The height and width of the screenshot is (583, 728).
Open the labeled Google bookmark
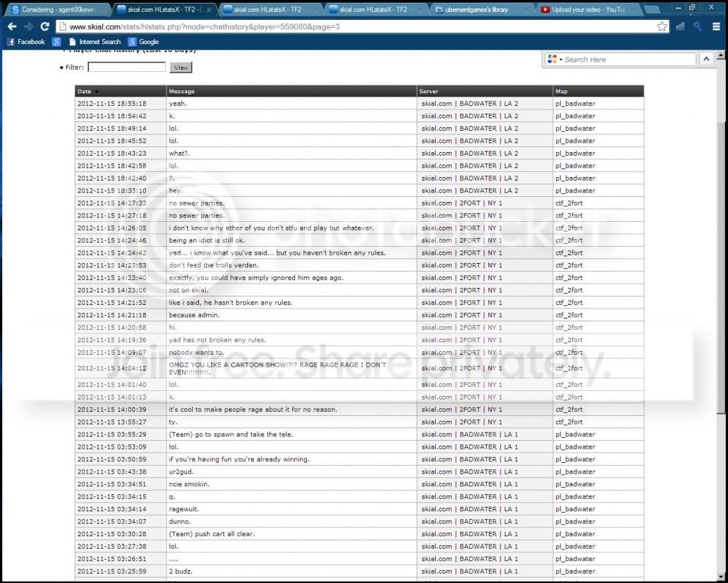[x=144, y=42]
